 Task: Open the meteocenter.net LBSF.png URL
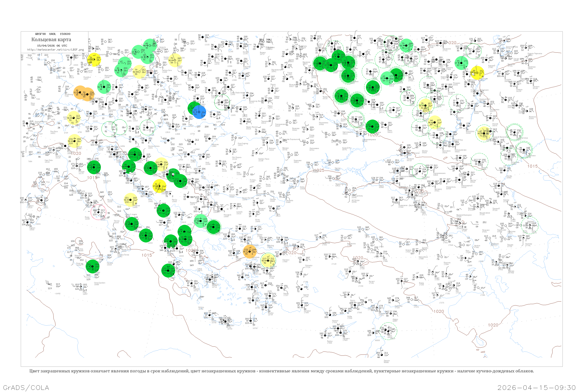click(x=55, y=50)
